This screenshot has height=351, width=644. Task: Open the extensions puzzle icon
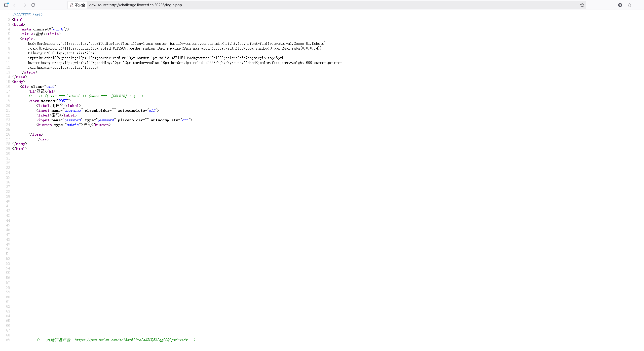tap(629, 5)
